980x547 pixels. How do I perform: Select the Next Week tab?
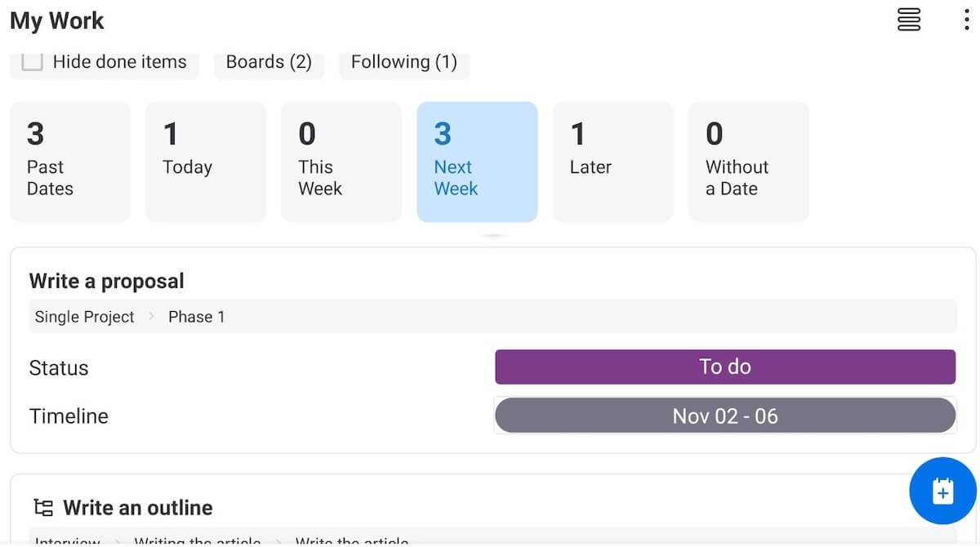tap(477, 162)
